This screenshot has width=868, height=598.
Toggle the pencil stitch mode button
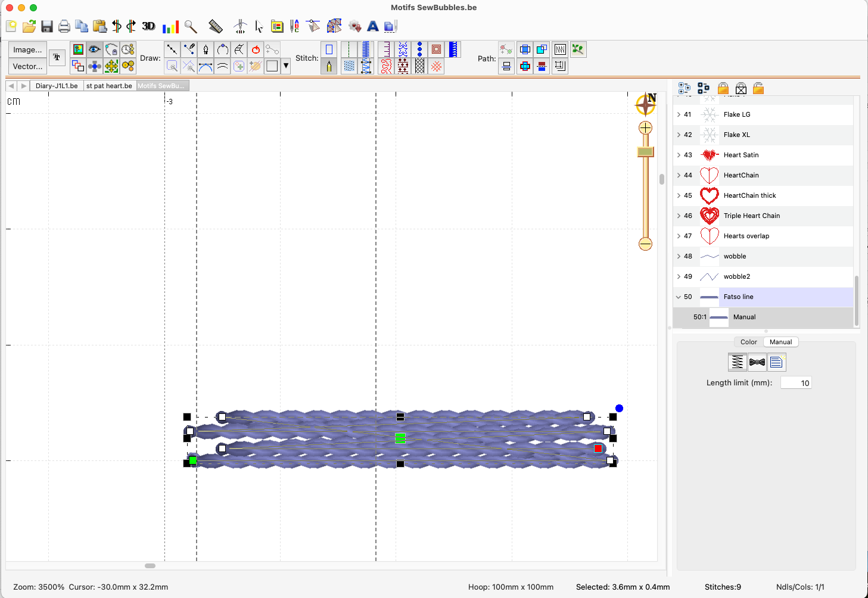tap(329, 66)
